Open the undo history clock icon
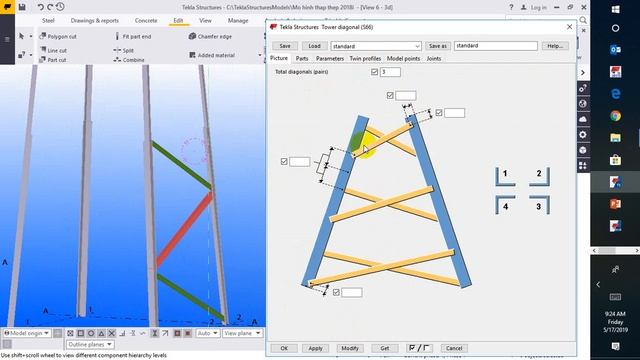This screenshot has height=360, width=640. (60, 7)
